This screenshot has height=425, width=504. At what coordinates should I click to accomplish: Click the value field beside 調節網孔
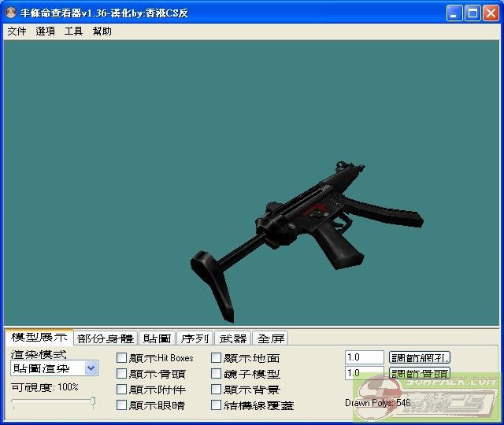tap(364, 357)
